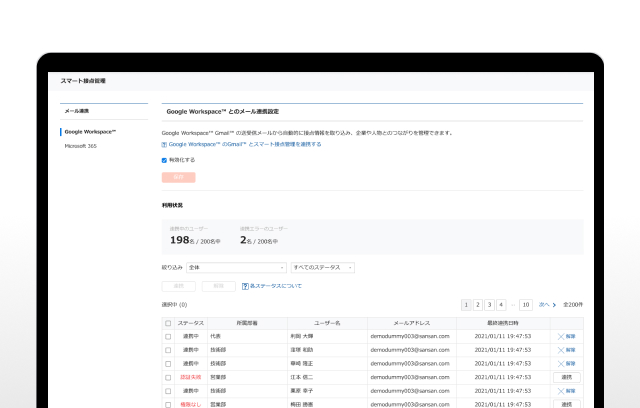640x408 pixels.
Task: Click the help icon beside 各ステータスについて
Action: tap(245, 286)
